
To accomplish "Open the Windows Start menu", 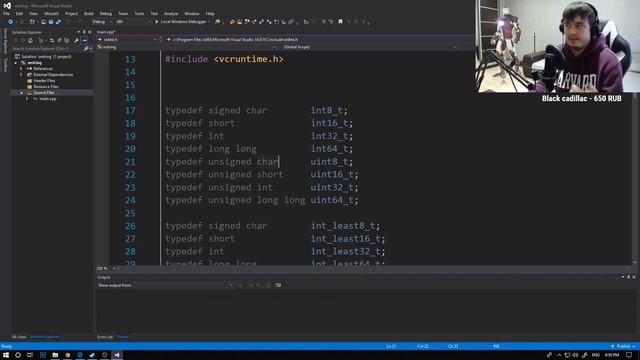I will tap(6, 355).
